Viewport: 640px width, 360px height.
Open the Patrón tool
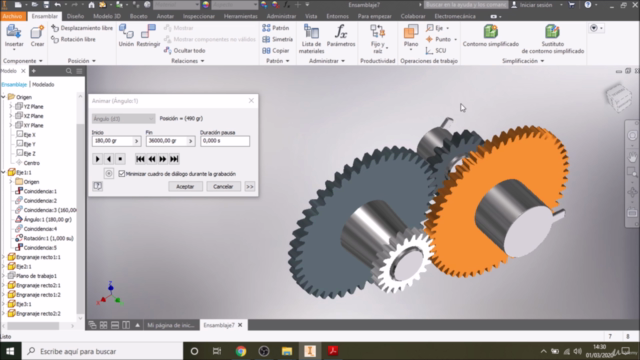276,28
